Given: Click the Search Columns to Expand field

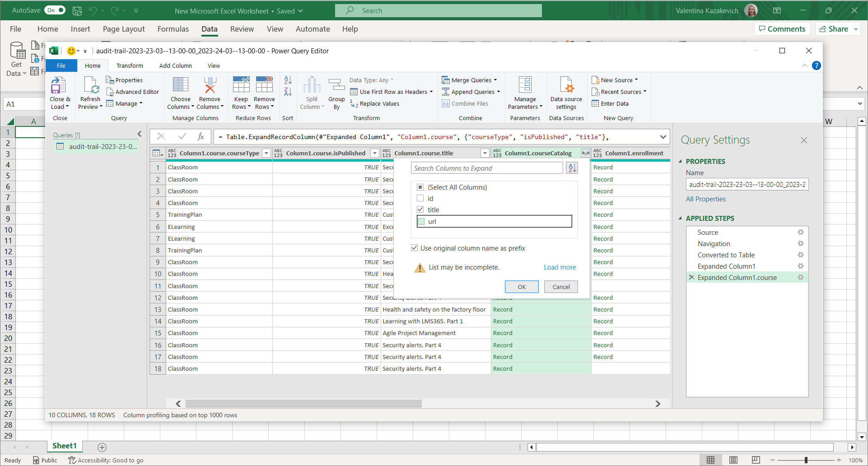Looking at the screenshot, I should pyautogui.click(x=487, y=168).
